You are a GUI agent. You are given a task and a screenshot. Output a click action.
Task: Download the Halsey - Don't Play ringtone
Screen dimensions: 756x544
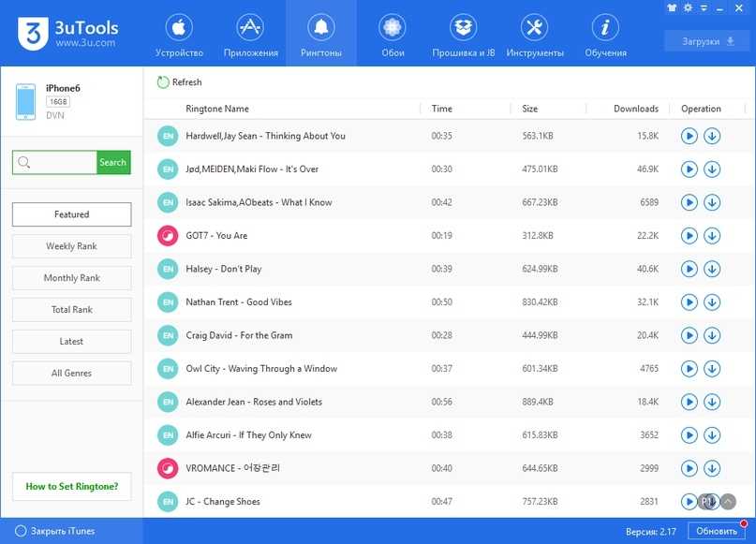(712, 270)
